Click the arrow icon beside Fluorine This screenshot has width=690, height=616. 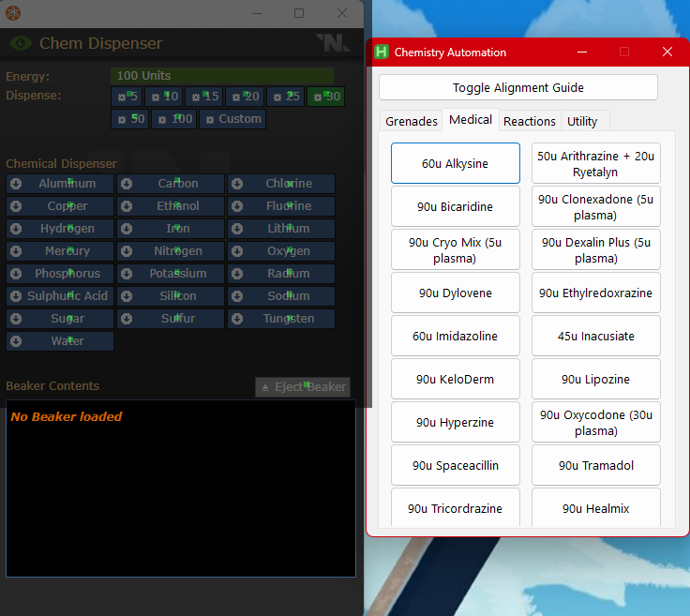(x=237, y=206)
